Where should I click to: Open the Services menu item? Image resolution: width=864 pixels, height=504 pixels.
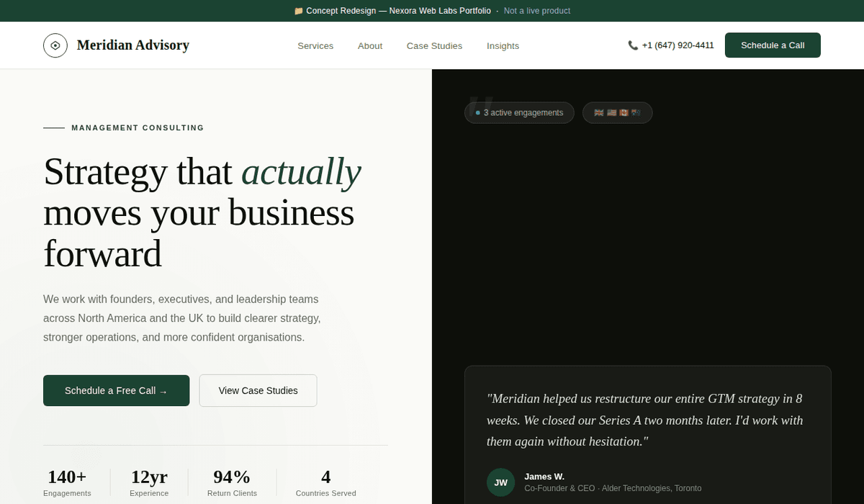(x=315, y=46)
